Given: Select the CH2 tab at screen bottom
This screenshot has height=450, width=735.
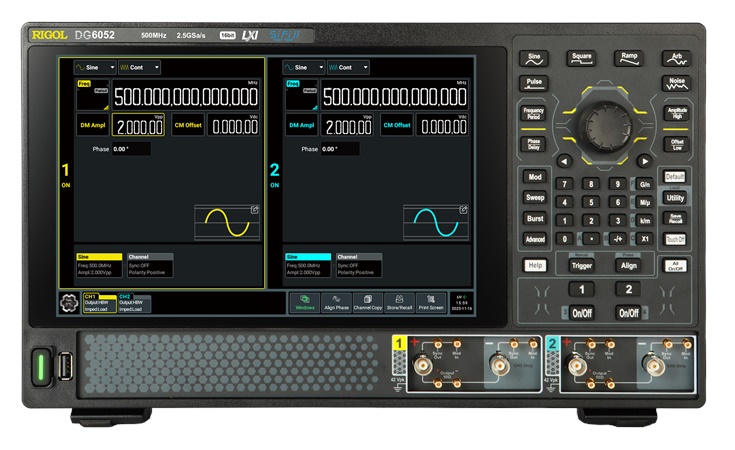Looking at the screenshot, I should tap(134, 303).
